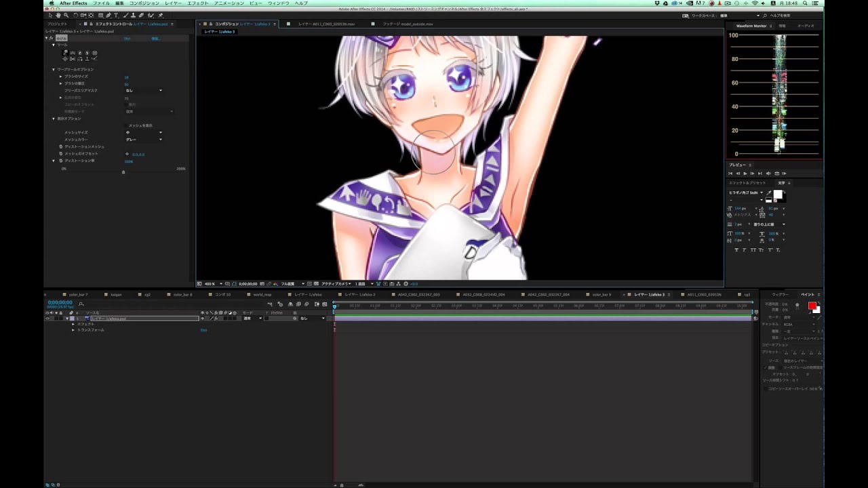Expand the トランスフォーム group in timeline
This screenshot has width=868, height=488.
tap(73, 330)
